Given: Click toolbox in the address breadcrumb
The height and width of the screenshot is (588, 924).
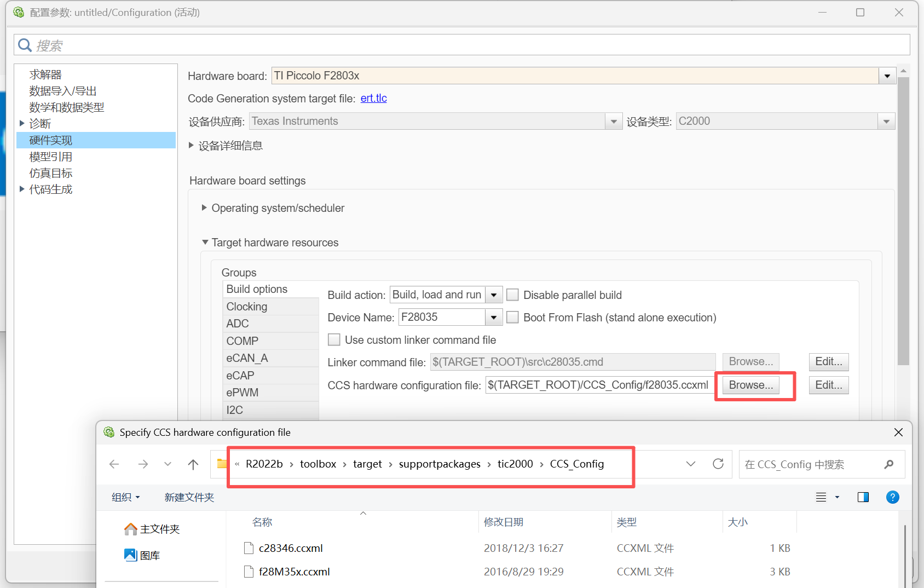Looking at the screenshot, I should click(x=318, y=464).
